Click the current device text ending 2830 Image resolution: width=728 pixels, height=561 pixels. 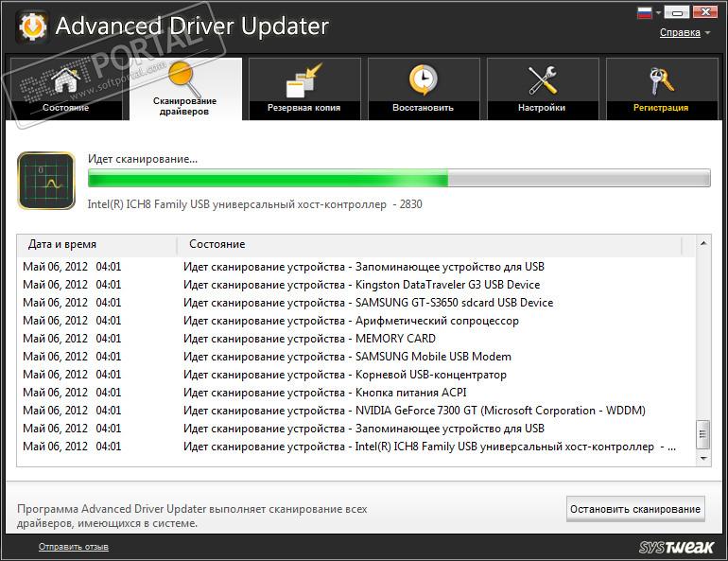coord(255,204)
